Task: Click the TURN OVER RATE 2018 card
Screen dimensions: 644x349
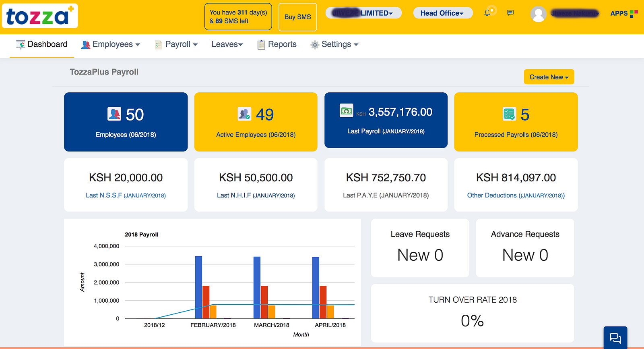Action: click(x=473, y=313)
